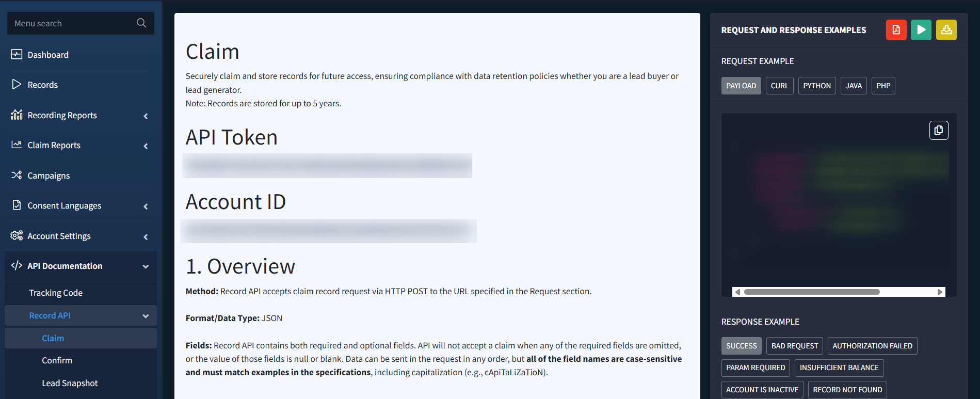
Task: Select the PYTHON request example tab
Action: [x=816, y=86]
